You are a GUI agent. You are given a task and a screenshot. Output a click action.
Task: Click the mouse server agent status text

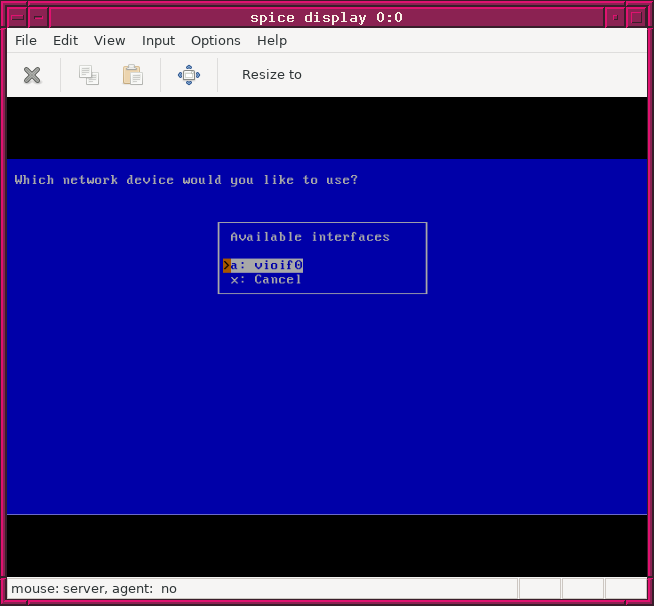click(x=94, y=589)
